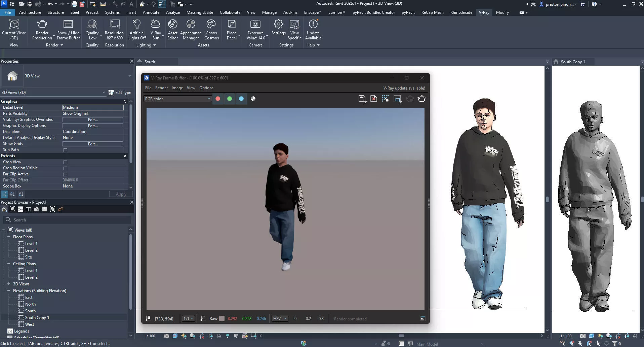The width and height of the screenshot is (644, 347).
Task: Click the Place Decal tool
Action: point(232,25)
